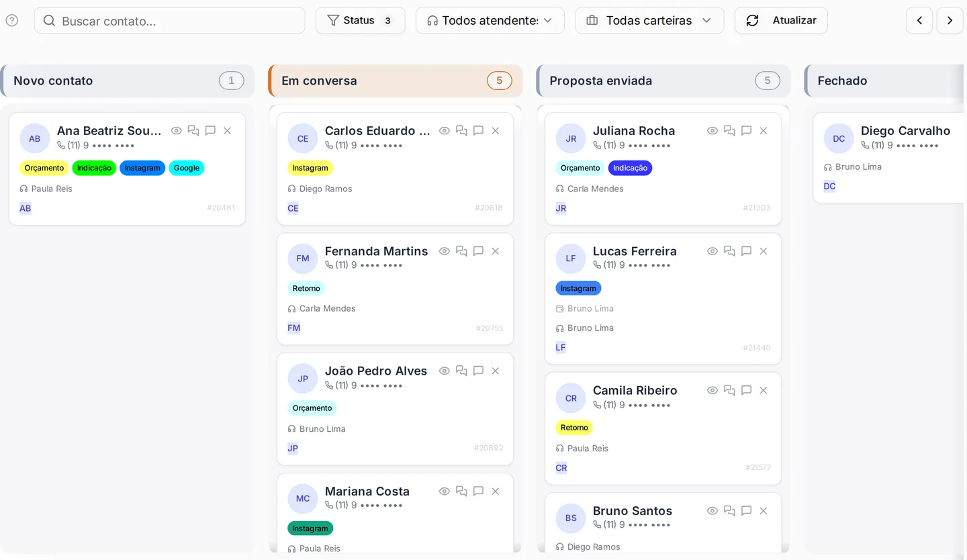The height and width of the screenshot is (560, 967).
Task: Click the FM avatar on Fernanda Martins card
Action: click(x=303, y=259)
